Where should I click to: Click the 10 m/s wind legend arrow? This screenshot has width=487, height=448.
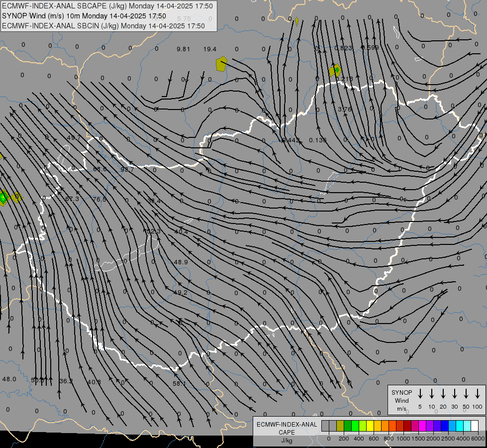(x=432, y=394)
